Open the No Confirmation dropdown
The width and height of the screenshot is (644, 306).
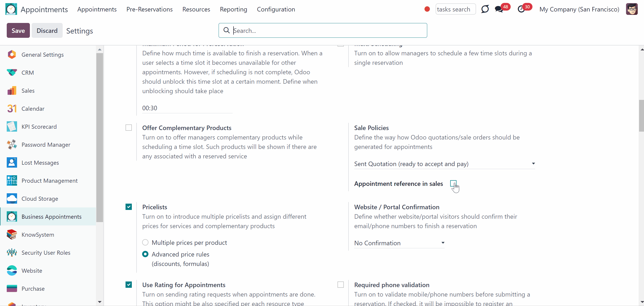tap(399, 243)
